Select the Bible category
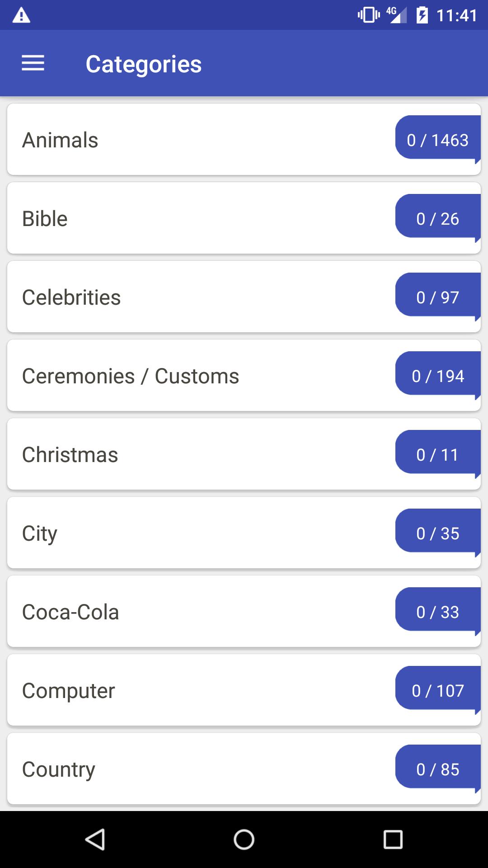Viewport: 488px width, 868px height. [x=199, y=218]
